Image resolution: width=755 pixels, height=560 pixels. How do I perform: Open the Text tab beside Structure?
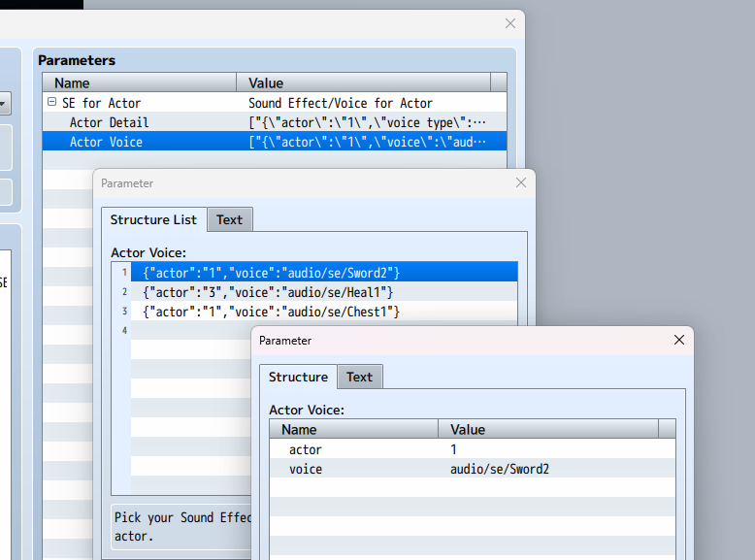[x=360, y=377]
